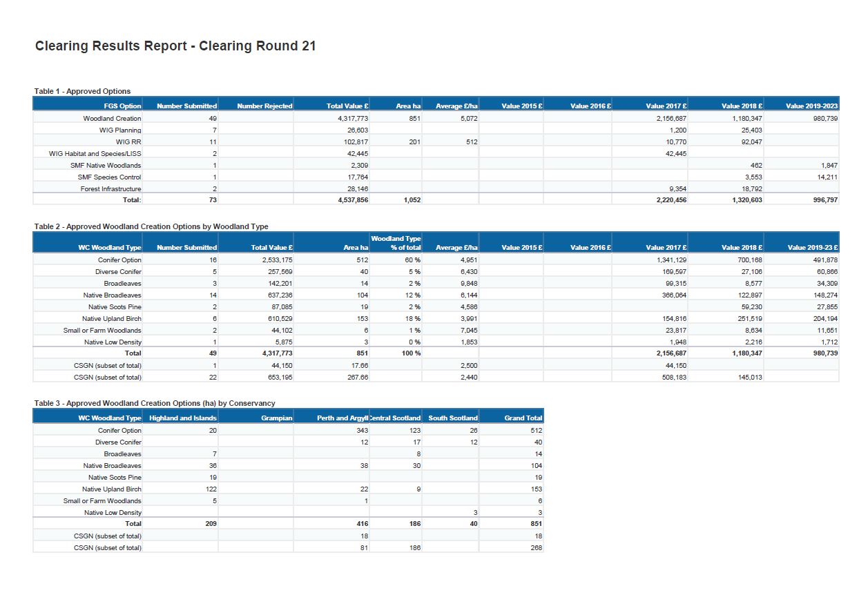Select the Highland and Islands column header
The width and height of the screenshot is (868, 615).
point(183,418)
